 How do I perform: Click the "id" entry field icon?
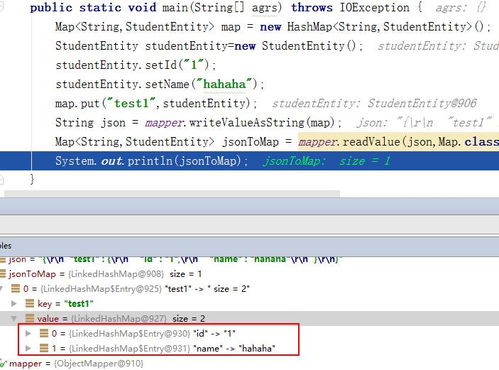tap(44, 333)
